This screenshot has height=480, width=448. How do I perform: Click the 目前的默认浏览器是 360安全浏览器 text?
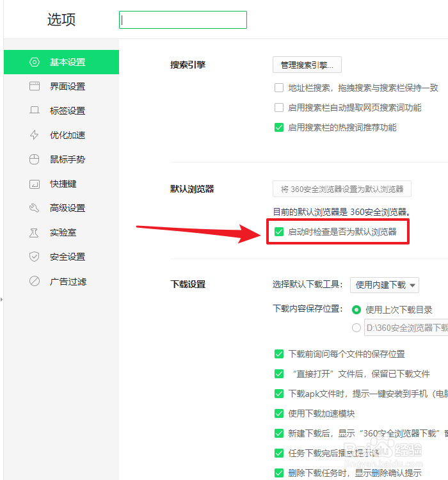click(341, 212)
